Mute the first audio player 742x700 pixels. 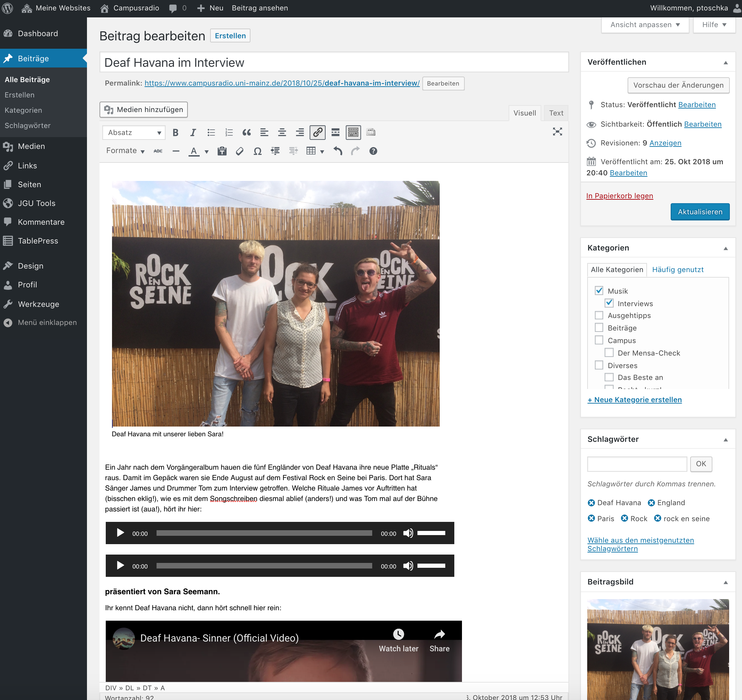(408, 533)
